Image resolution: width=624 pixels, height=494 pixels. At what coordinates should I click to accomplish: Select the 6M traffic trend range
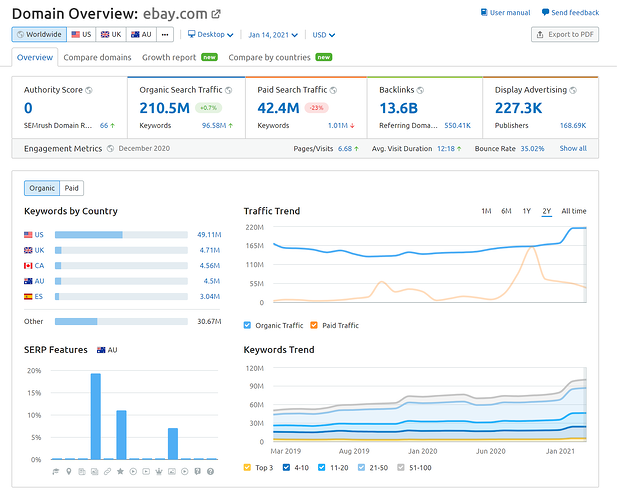pyautogui.click(x=506, y=211)
